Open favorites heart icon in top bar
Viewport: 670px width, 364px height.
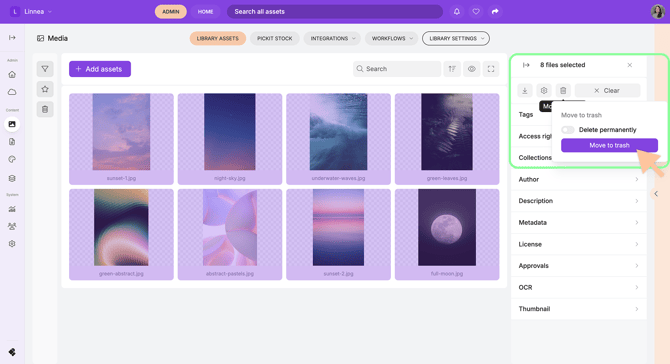click(x=476, y=12)
